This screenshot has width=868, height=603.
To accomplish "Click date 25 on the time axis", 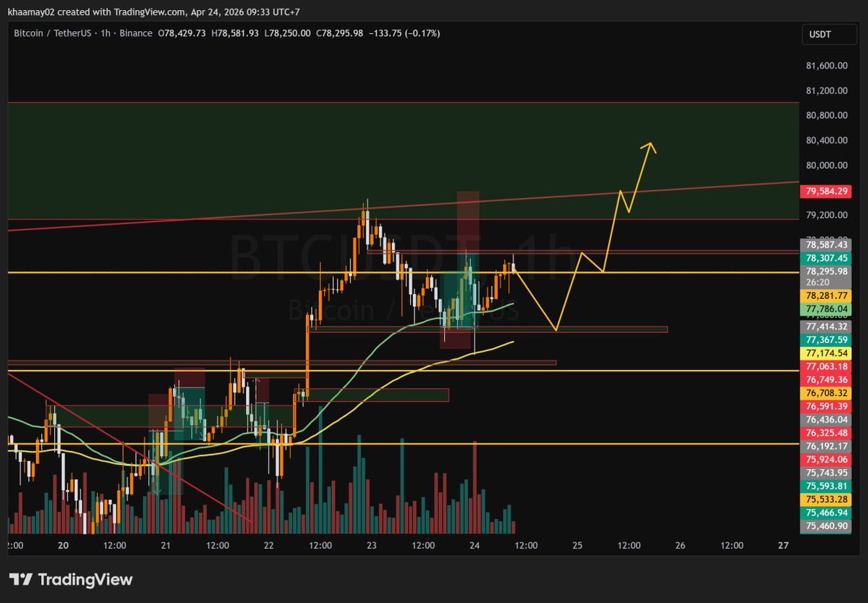I will point(577,545).
